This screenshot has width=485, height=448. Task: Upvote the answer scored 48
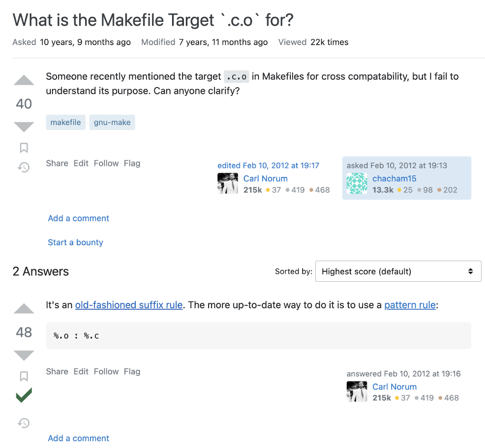[x=24, y=308]
